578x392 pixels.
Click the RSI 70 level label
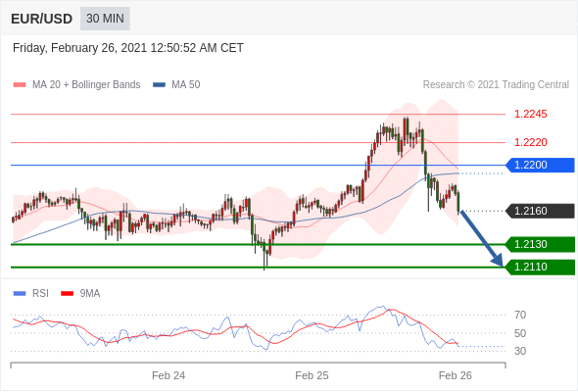click(x=520, y=315)
